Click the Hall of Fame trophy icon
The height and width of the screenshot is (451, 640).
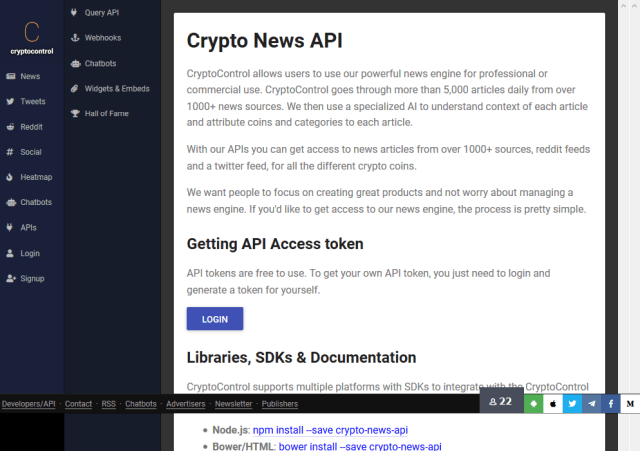pos(75,113)
